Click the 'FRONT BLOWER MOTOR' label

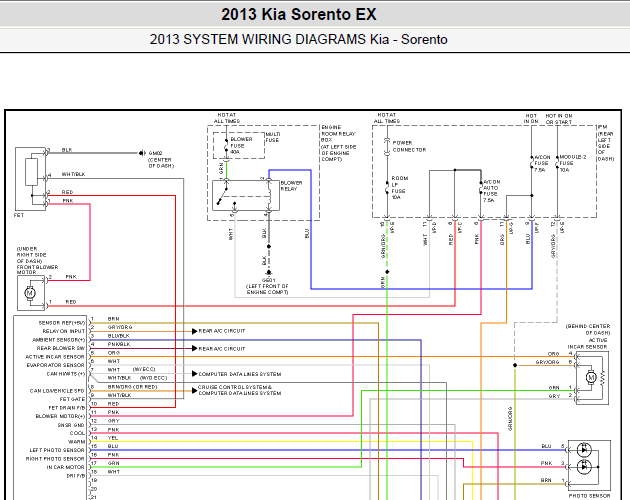37,270
